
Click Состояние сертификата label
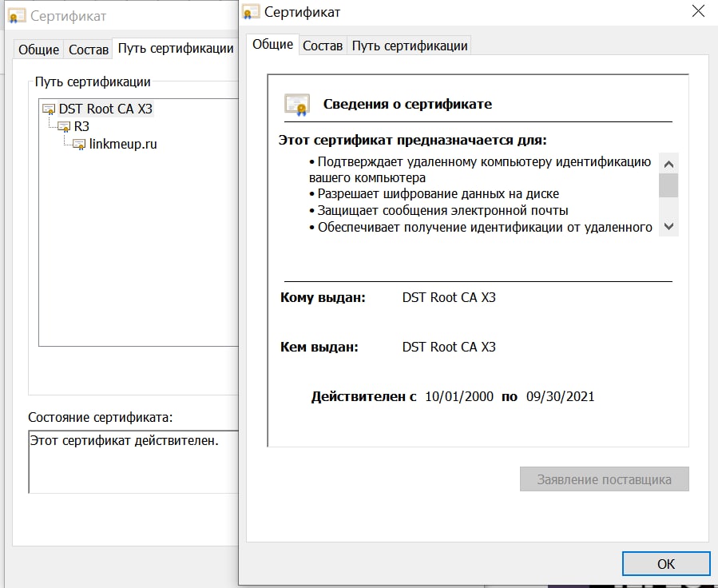101,418
